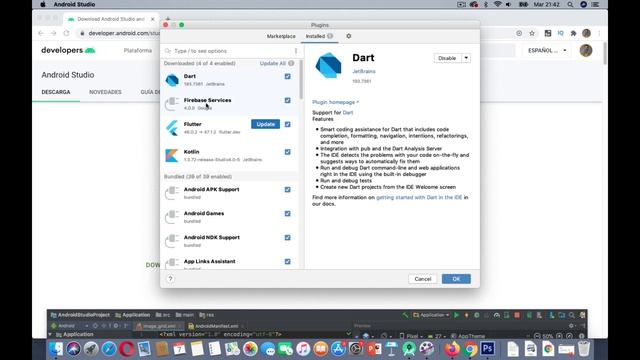Image resolution: width=640 pixels, height=360 pixels.
Task: Open the three-dot options in plugin search
Action: click(296, 51)
